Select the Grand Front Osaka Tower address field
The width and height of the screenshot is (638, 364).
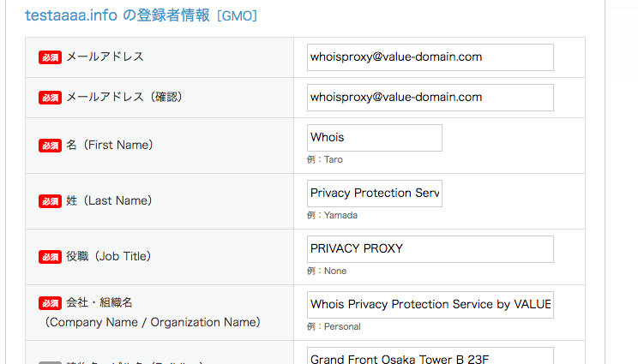430,356
